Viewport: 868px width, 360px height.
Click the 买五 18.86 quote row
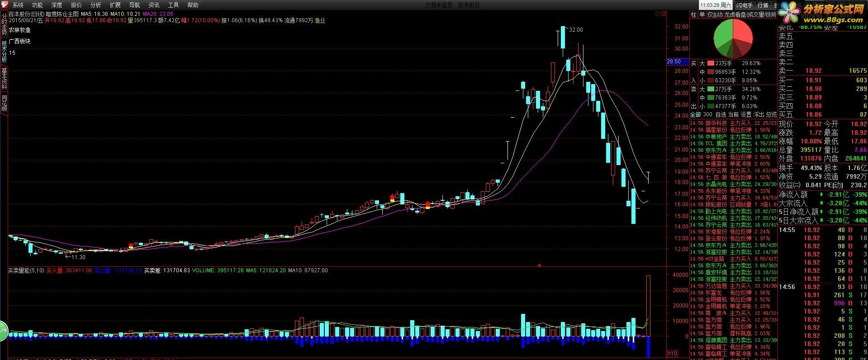823,115
